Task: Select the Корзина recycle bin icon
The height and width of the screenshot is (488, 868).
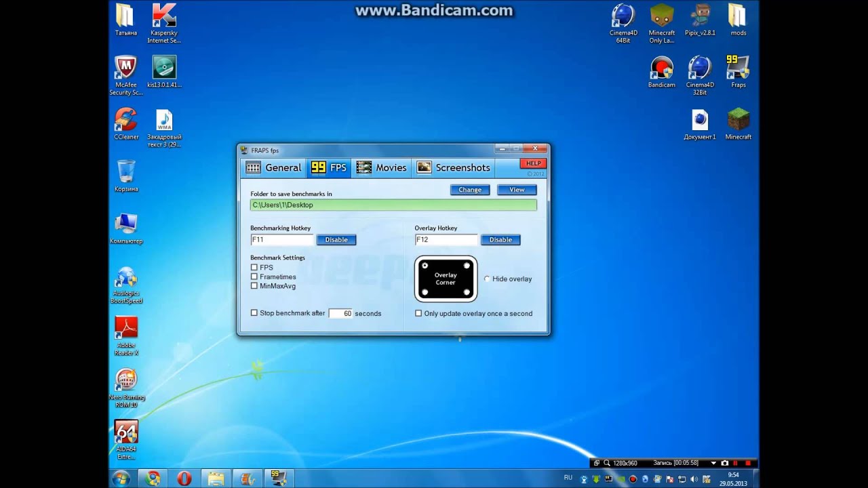Action: [126, 176]
